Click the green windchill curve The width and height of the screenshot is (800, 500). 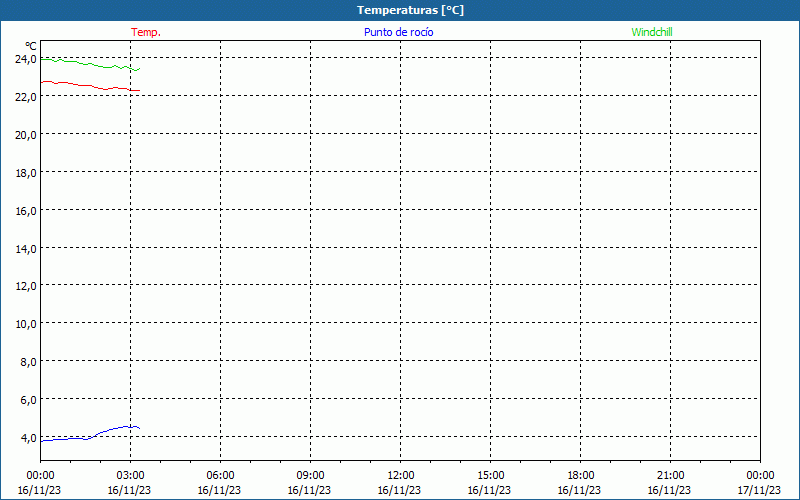pyautogui.click(x=90, y=64)
